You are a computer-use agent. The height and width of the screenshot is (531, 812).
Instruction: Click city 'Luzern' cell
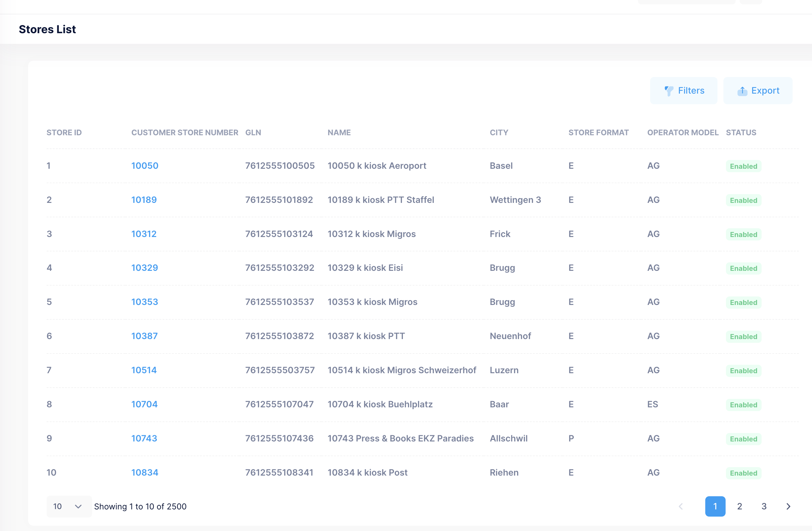click(504, 370)
